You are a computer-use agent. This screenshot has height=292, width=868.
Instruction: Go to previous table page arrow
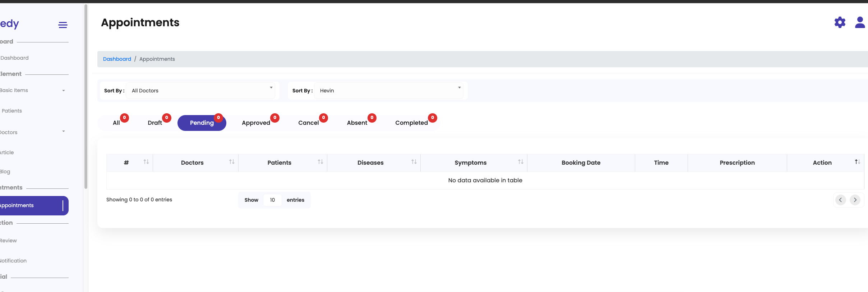point(840,200)
